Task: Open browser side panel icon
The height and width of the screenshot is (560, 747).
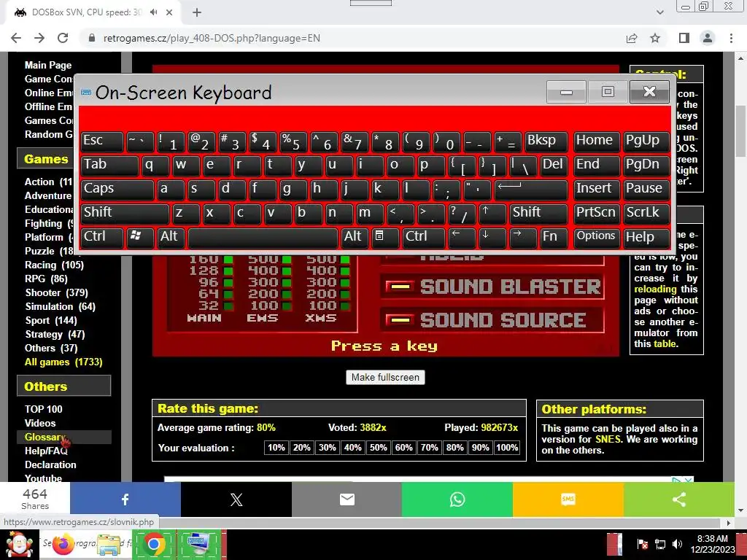Action: point(684,38)
